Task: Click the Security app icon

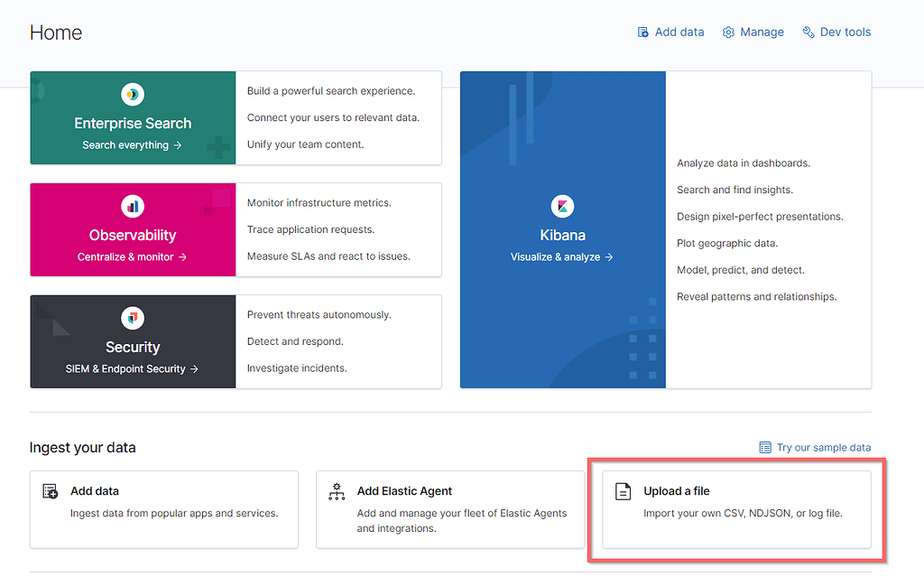Action: [132, 318]
